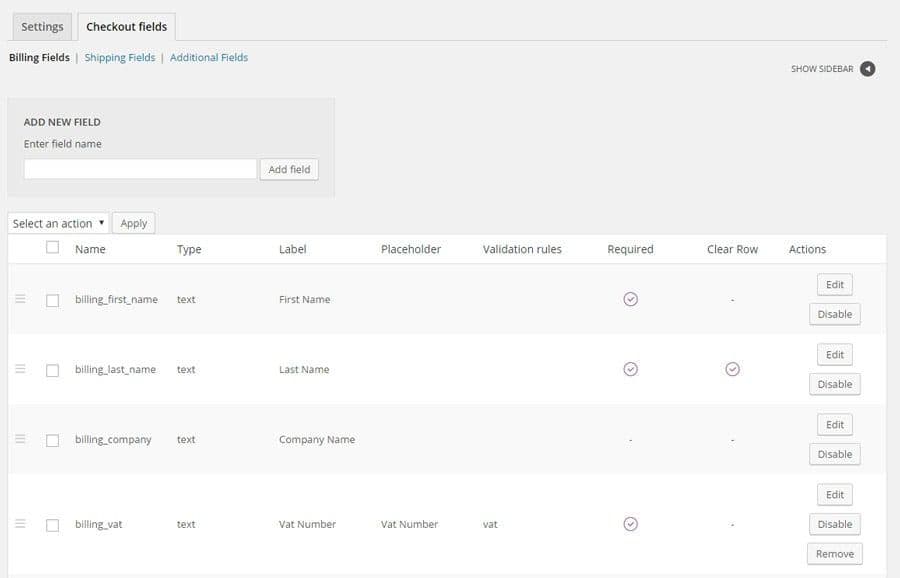The width and height of the screenshot is (900, 578).
Task: Click the drag handle for billing_last_name row
Action: (x=20, y=369)
